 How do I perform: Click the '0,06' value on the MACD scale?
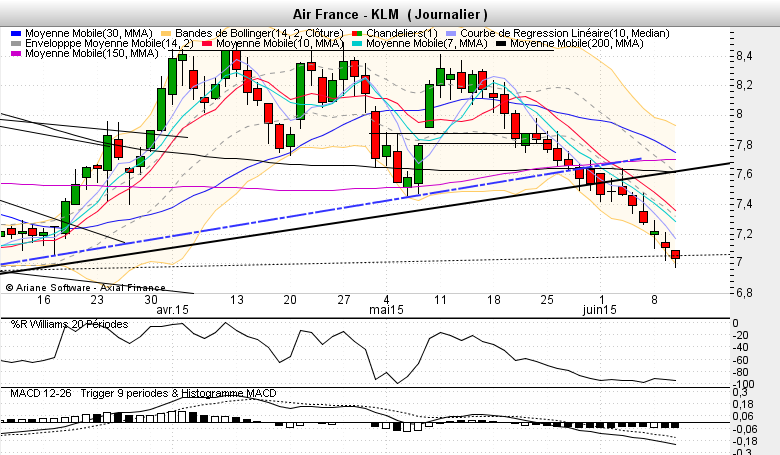click(x=743, y=417)
